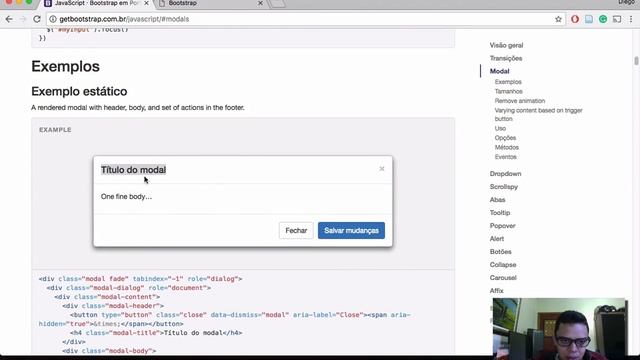Open the Chrome three-dot menu
Screen dimensions: 640x360
click(x=631, y=19)
